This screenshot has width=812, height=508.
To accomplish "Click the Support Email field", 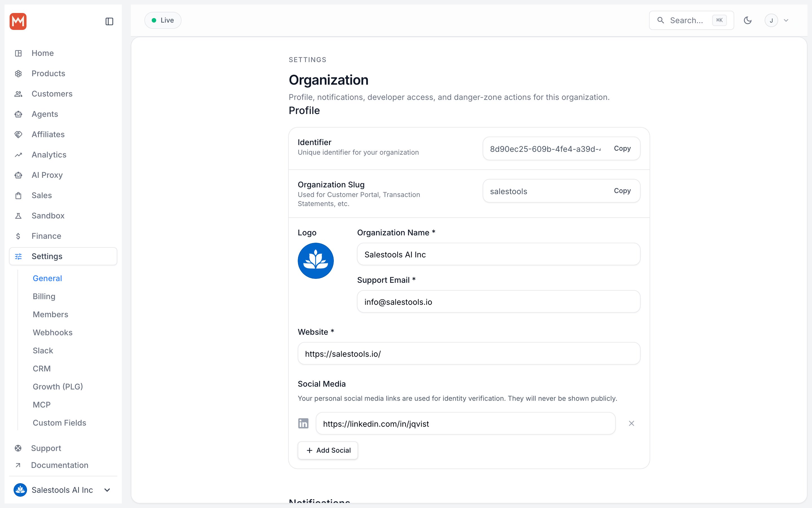I will [498, 302].
